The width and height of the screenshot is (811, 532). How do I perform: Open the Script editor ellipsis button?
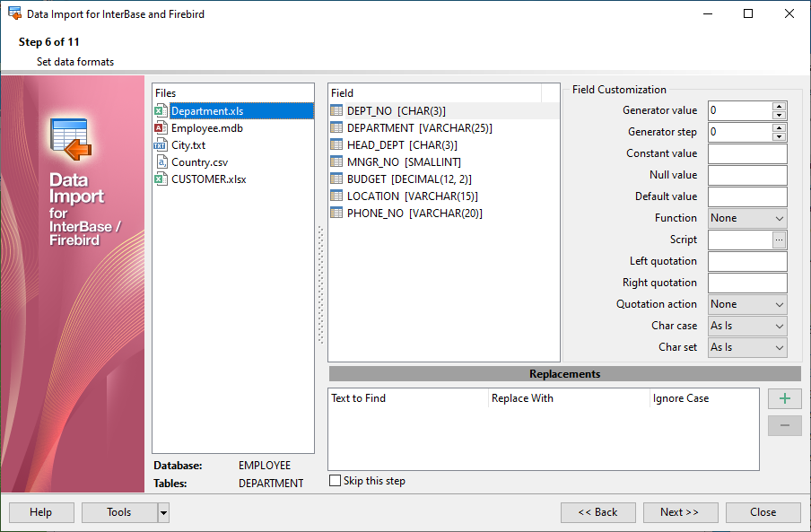(779, 240)
